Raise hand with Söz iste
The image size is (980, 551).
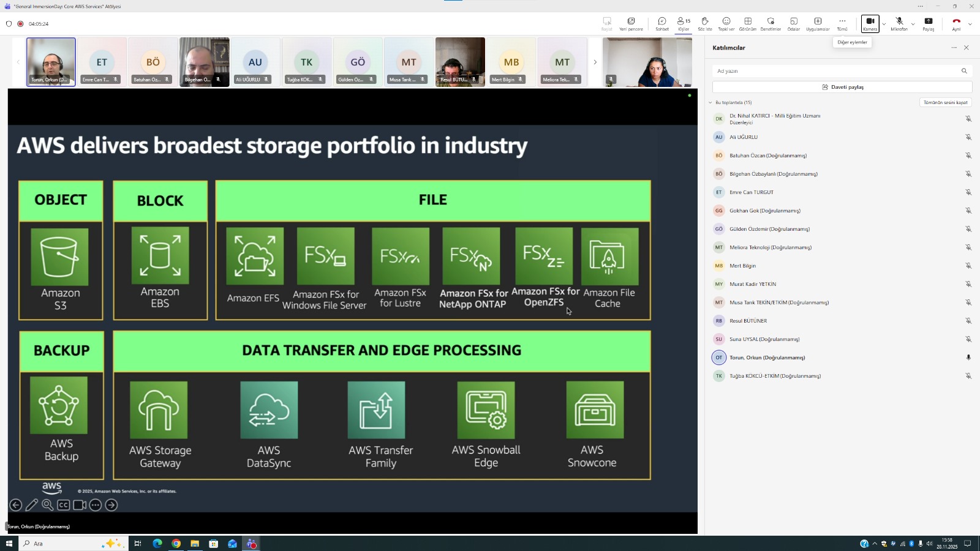click(x=705, y=23)
